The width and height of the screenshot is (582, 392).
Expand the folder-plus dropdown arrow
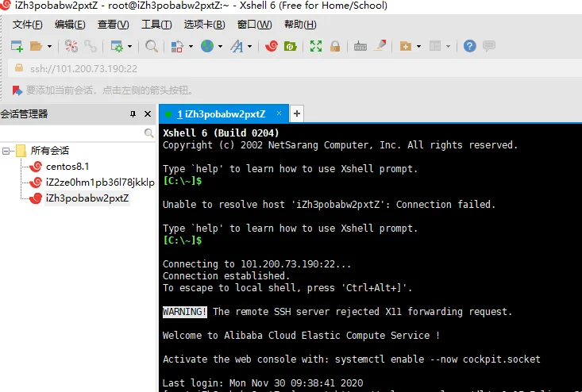[418, 47]
